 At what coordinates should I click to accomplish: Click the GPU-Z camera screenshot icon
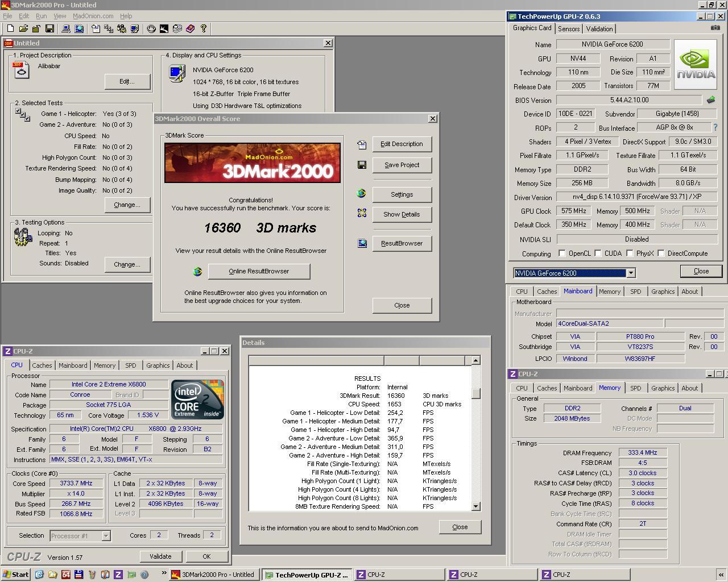tap(715, 28)
